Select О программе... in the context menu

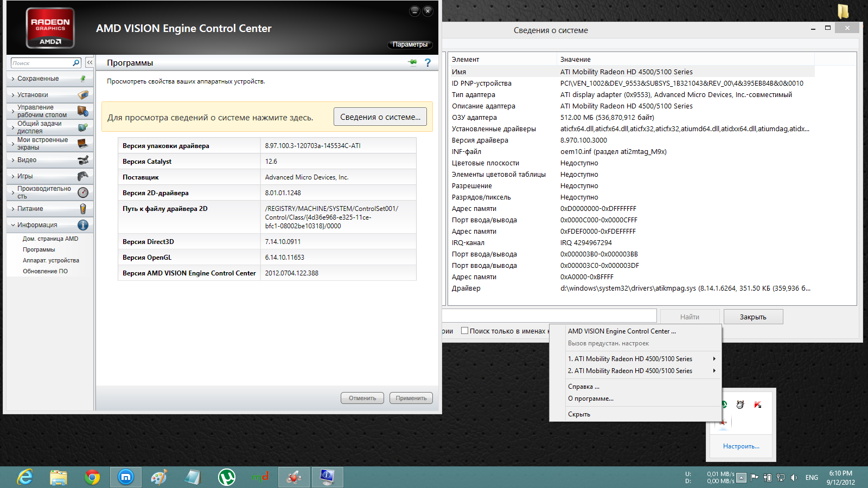click(590, 399)
